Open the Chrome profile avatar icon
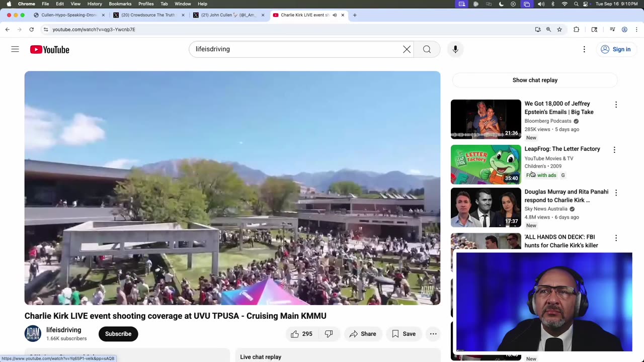The width and height of the screenshot is (644, 362). click(624, 30)
